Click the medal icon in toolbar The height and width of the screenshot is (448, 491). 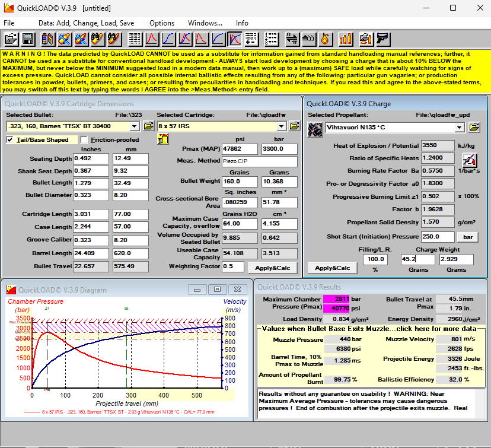pyautogui.click(x=324, y=39)
